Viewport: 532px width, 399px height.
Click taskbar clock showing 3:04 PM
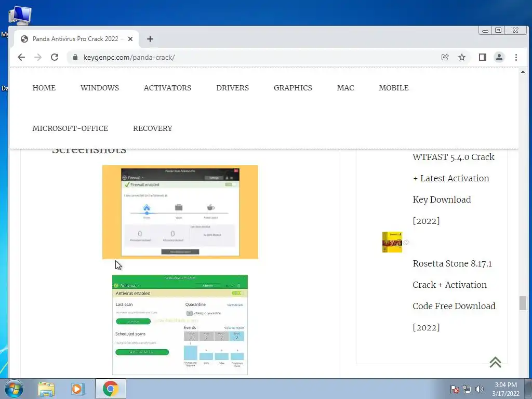[x=506, y=389]
